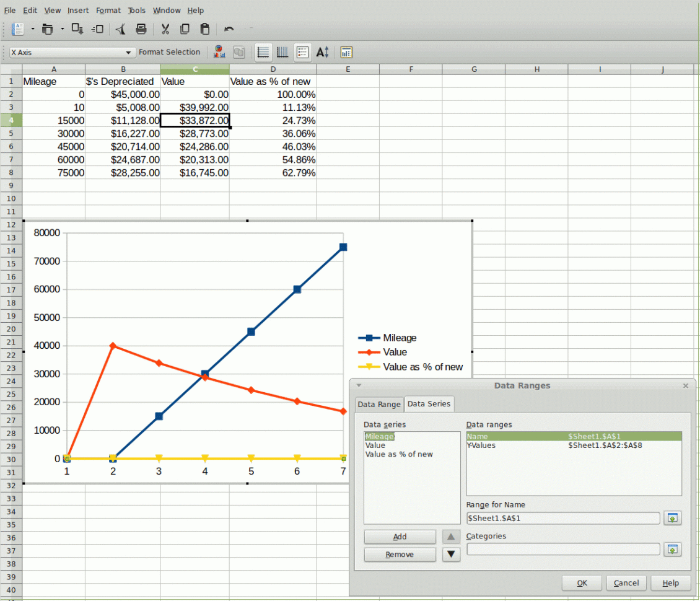Toggle horizontal grids on the chart
The height and width of the screenshot is (601, 700).
click(263, 52)
